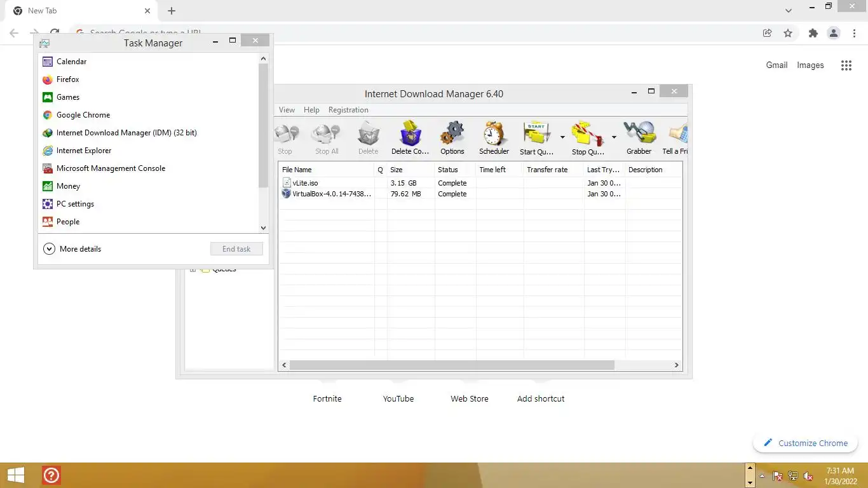Screen dimensions: 868x488
Task: Click the Delete Completed toolbar icon in IDM
Action: pyautogui.click(x=410, y=139)
